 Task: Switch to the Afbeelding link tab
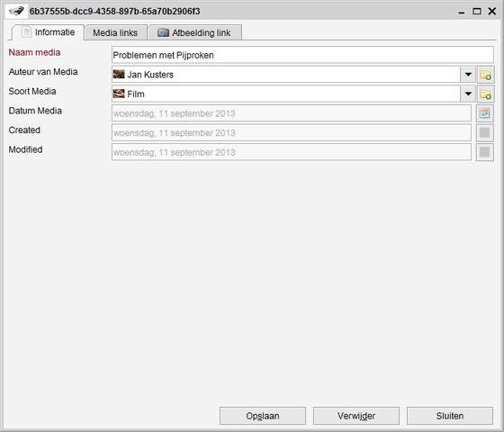(x=194, y=32)
